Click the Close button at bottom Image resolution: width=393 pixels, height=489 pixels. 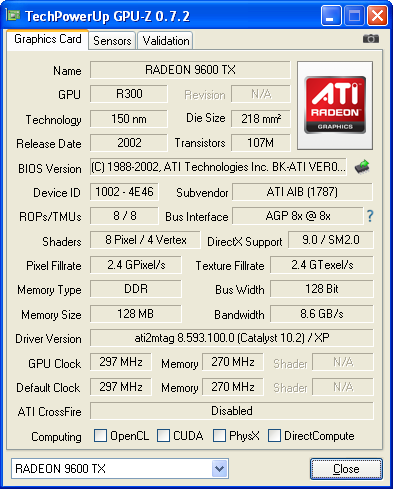point(346,469)
